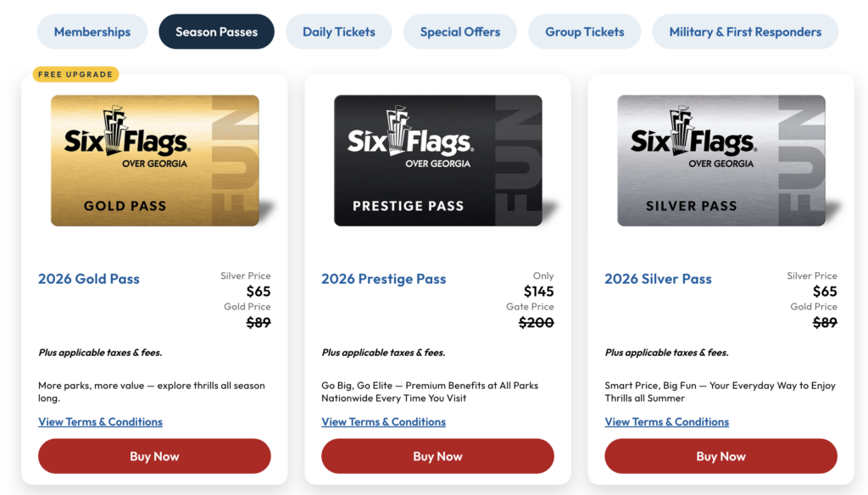Click the 2026 Prestige Pass title link
Screen dimensions: 868x495
[383, 279]
